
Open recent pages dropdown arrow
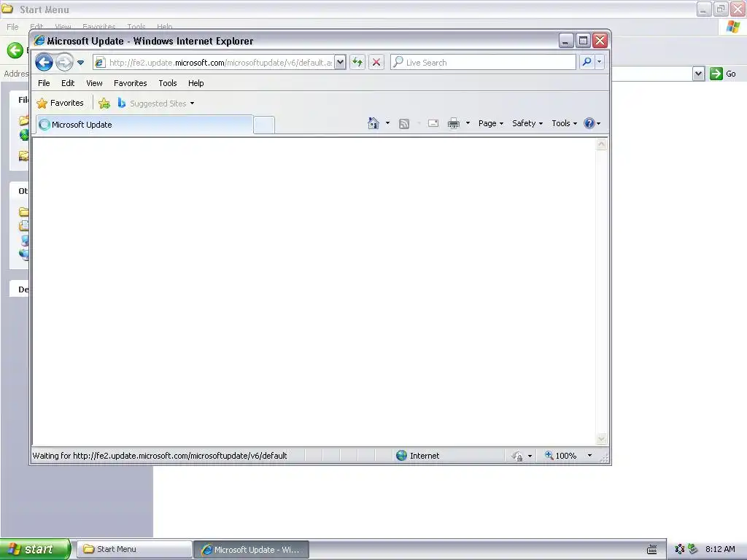tap(80, 63)
